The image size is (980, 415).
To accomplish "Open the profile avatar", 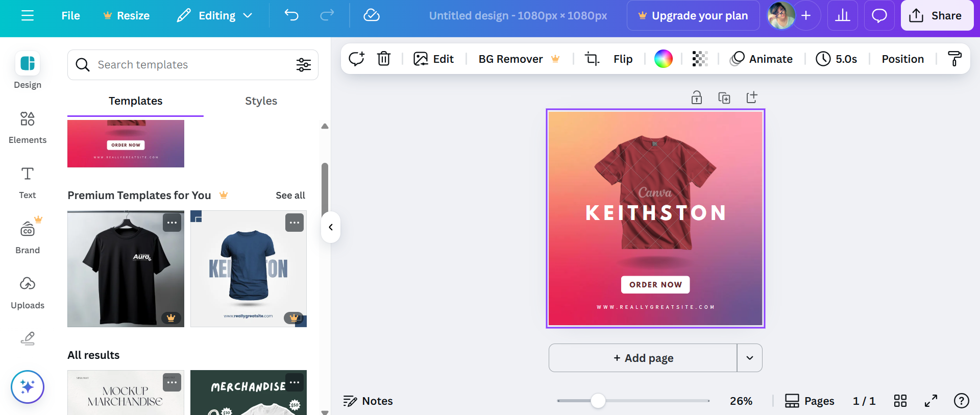I will point(781,16).
